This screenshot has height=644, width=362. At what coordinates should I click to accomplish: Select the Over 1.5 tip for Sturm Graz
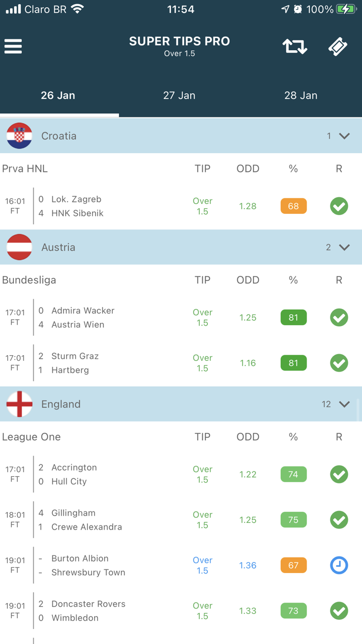(202, 363)
